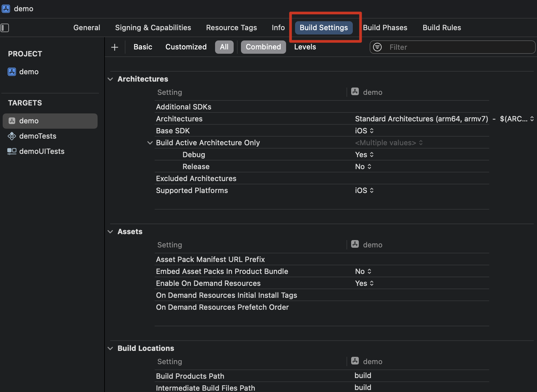Viewport: 537px width, 392px height.
Task: Click the filter icon in the search field
Action: pyautogui.click(x=378, y=47)
